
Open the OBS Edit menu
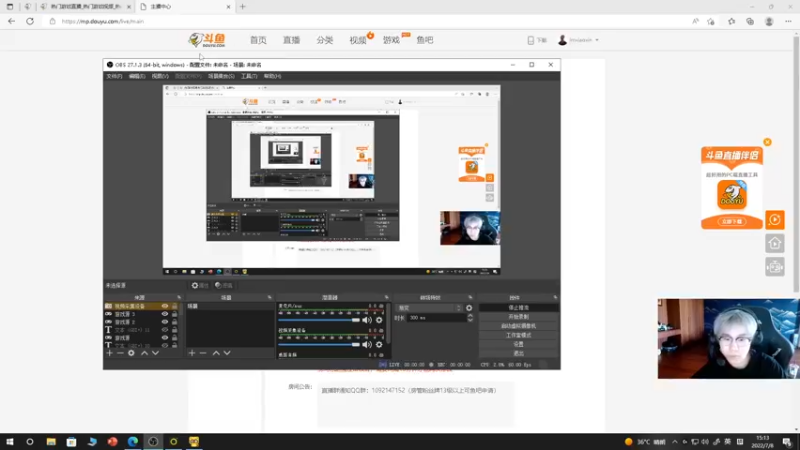(137, 76)
